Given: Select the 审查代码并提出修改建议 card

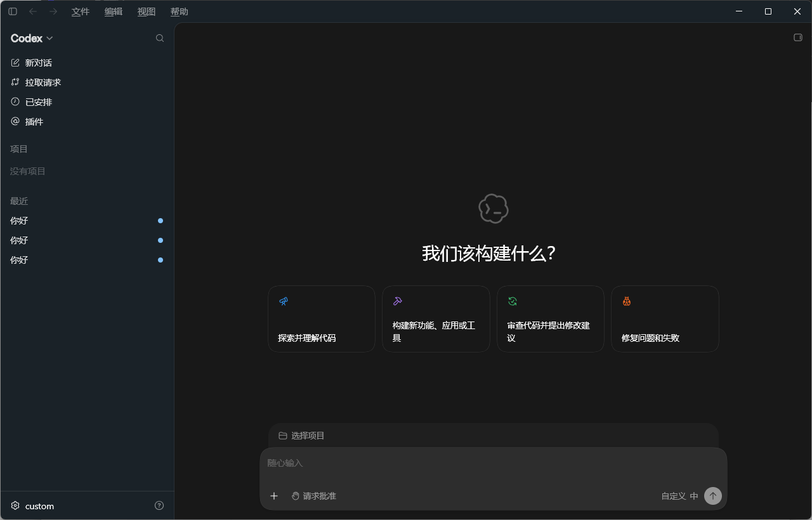Looking at the screenshot, I should coord(551,319).
